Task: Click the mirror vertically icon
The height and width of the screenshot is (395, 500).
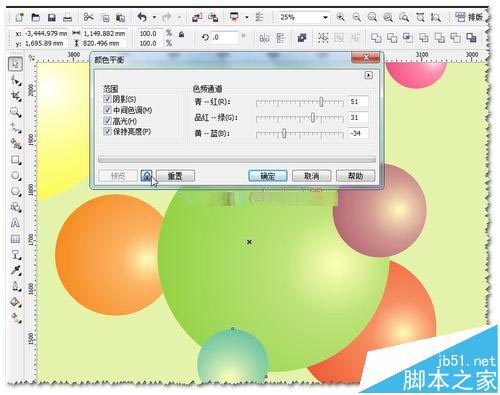Action: (x=281, y=38)
